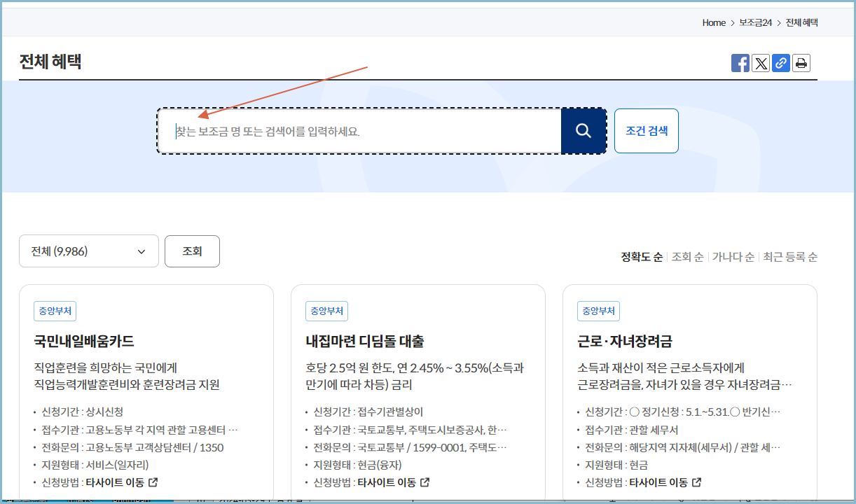The image size is (856, 504).
Task: Open 조건 검색 options
Action: coord(646,130)
